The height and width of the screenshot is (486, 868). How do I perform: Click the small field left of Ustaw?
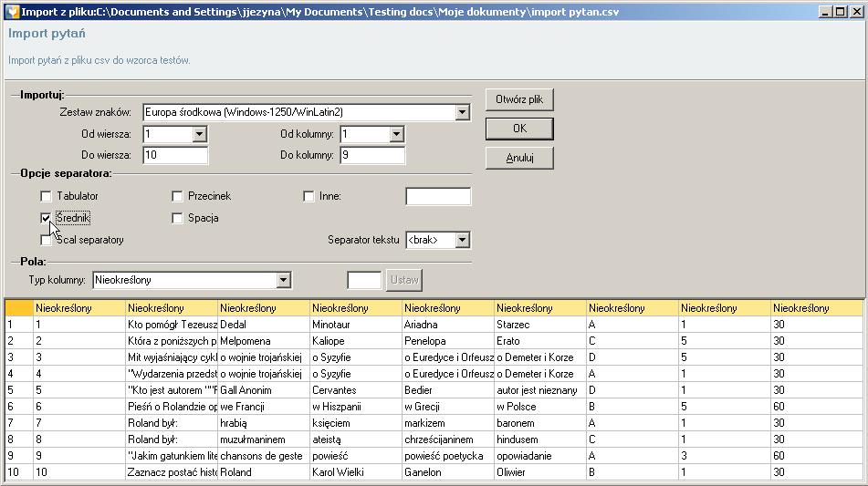364,280
